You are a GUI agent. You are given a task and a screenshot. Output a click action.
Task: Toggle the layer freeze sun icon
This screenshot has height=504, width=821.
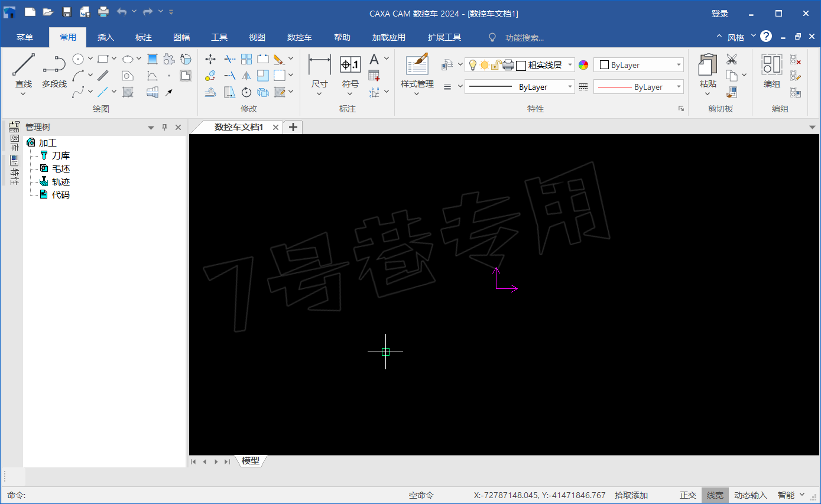pyautogui.click(x=485, y=65)
